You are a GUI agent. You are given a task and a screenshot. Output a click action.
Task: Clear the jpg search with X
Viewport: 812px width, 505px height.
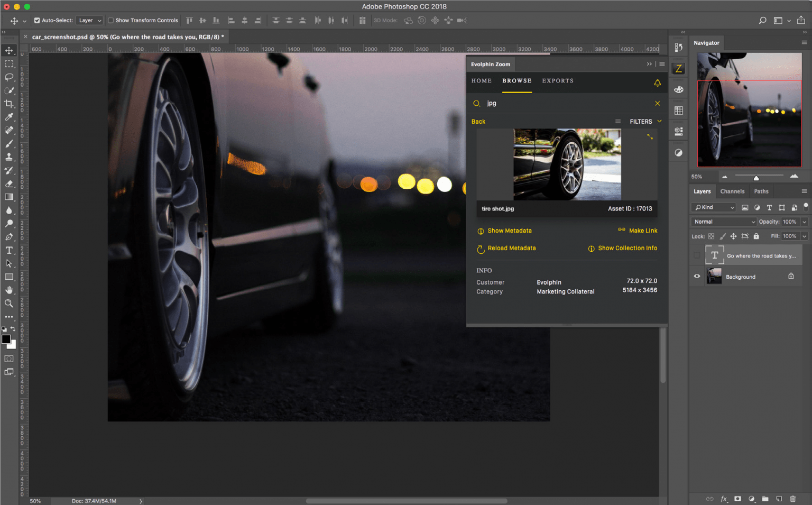(x=657, y=104)
